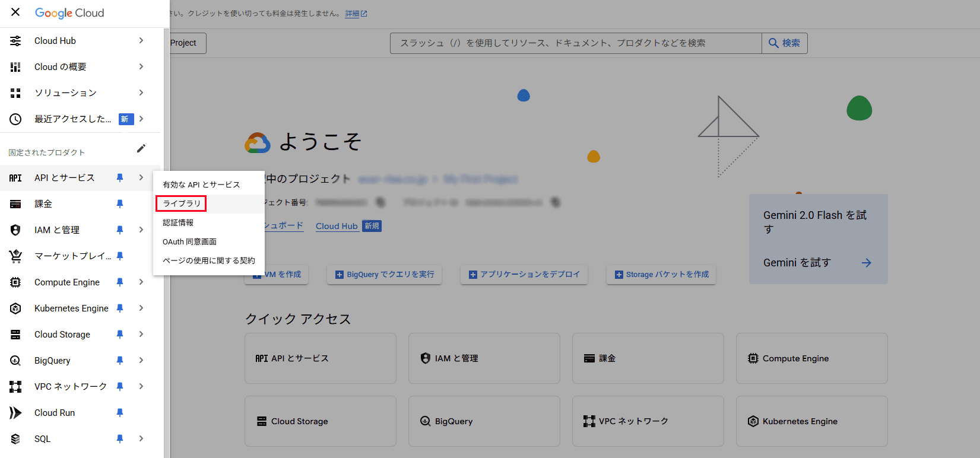Select the ソリューション grid icon
This screenshot has height=458, width=980.
click(15, 93)
